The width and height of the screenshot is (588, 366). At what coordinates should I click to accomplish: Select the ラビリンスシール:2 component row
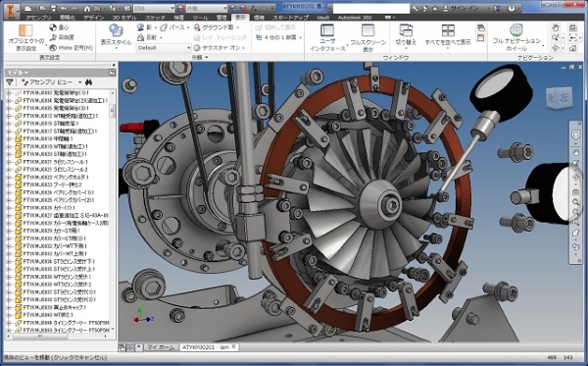[56, 170]
